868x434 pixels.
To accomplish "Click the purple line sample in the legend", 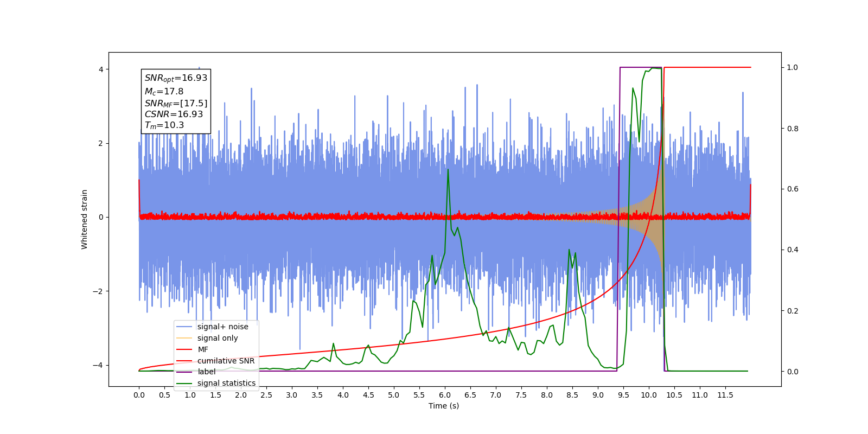I will (x=185, y=372).
